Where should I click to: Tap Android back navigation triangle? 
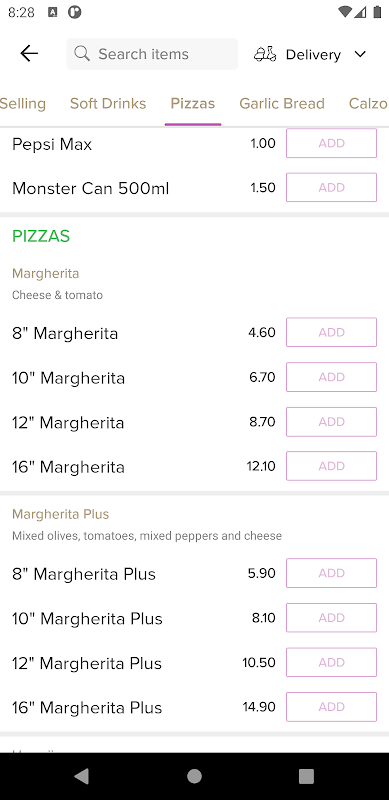click(x=81, y=776)
